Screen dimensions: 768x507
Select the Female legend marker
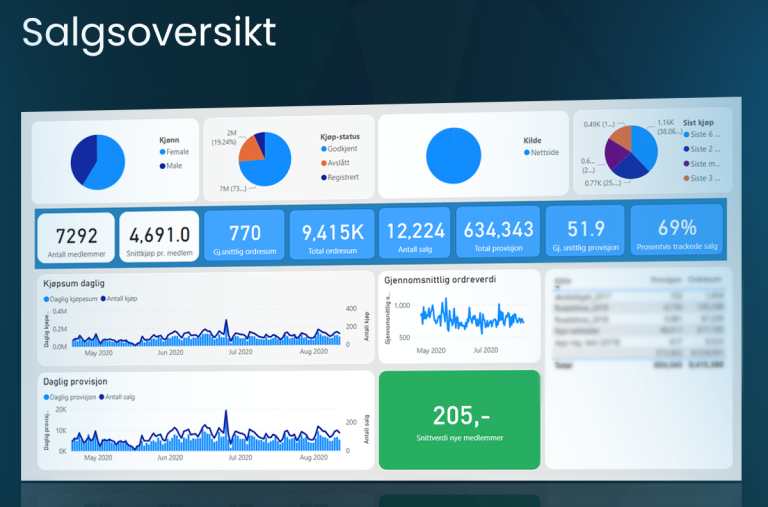click(x=162, y=152)
